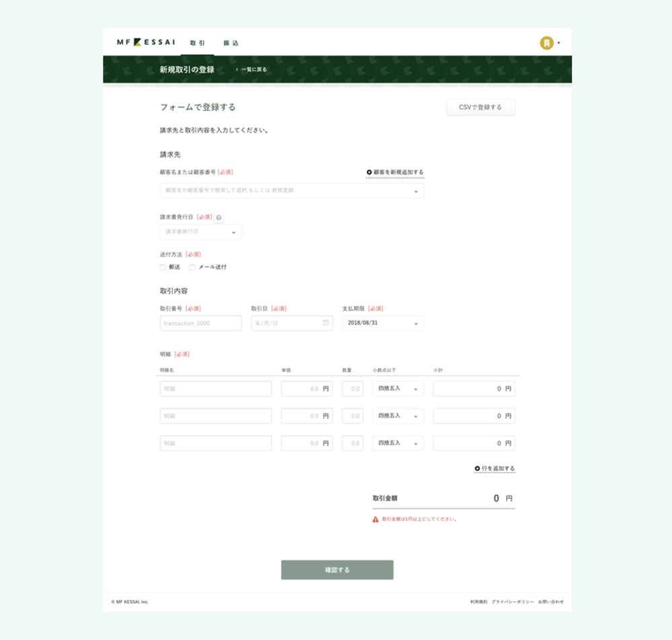Switch to the 振込 tab
The image size is (672, 640).
click(231, 43)
